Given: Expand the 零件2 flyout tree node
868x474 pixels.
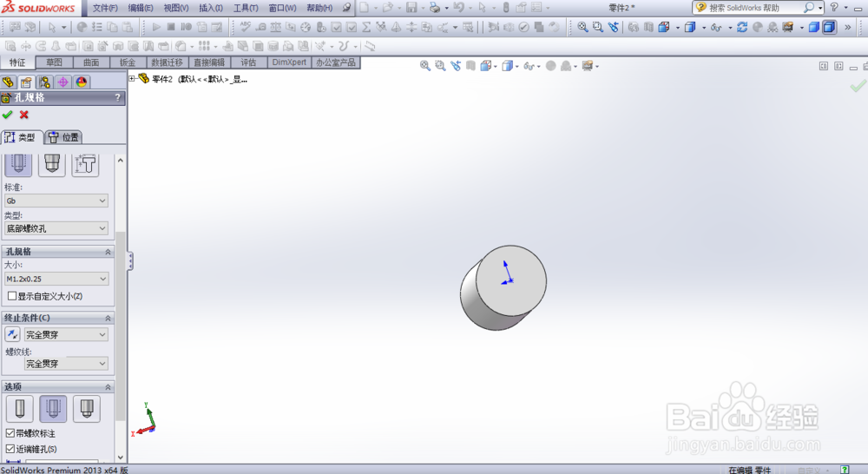Looking at the screenshot, I should click(x=132, y=79).
